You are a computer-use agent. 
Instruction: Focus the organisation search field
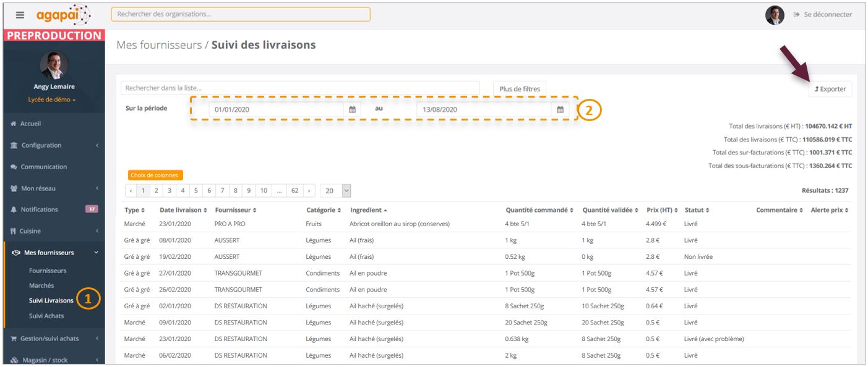(x=241, y=14)
